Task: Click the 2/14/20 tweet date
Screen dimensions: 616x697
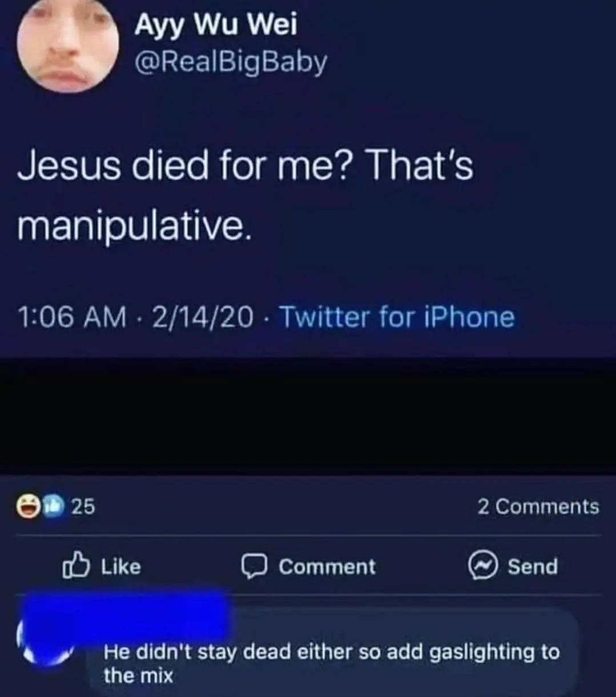Action: tap(202, 317)
